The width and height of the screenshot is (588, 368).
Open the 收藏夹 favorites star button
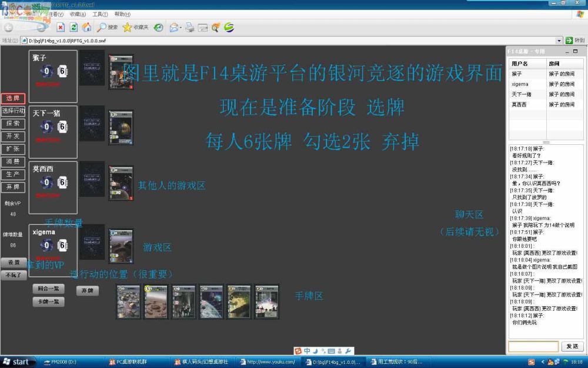coord(135,28)
